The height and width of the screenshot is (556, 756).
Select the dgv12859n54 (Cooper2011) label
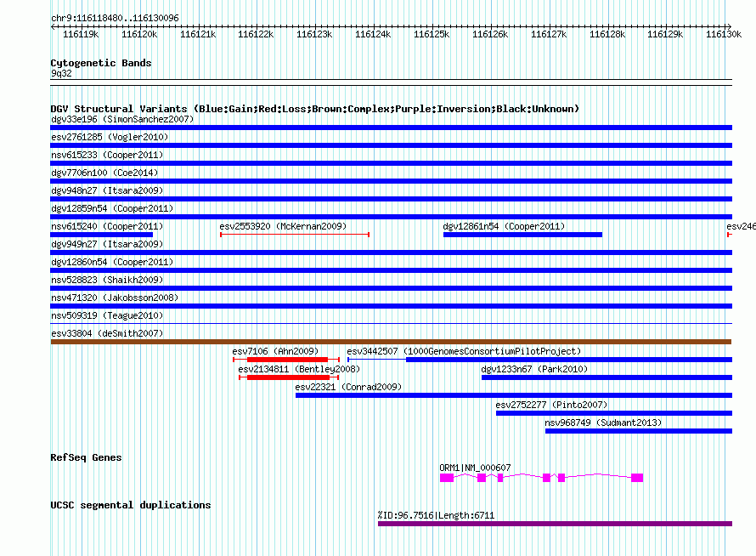point(112,208)
